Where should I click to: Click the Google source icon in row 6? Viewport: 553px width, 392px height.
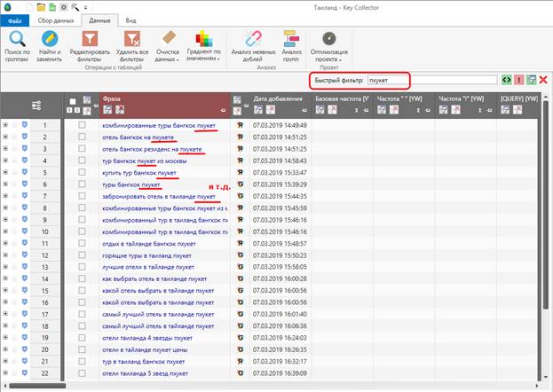click(x=241, y=184)
